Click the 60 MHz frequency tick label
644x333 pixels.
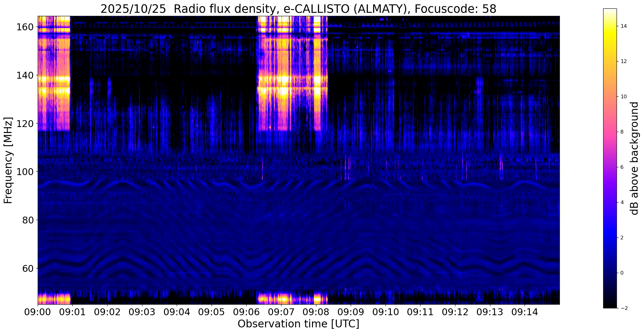(28, 268)
